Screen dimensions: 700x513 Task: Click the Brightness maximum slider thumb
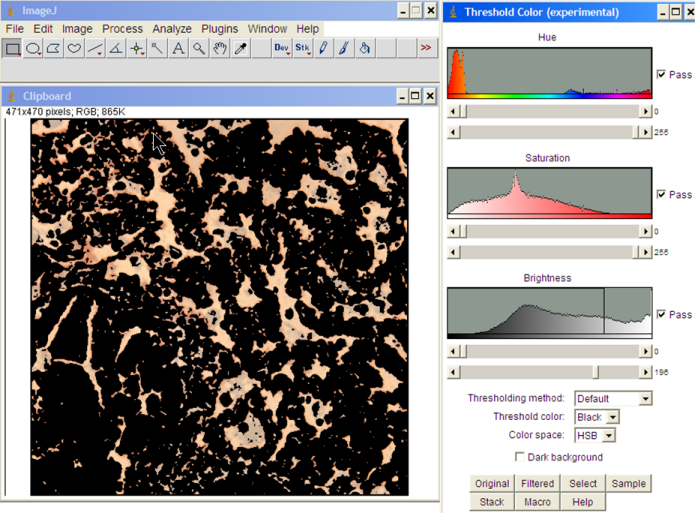pyautogui.click(x=596, y=372)
